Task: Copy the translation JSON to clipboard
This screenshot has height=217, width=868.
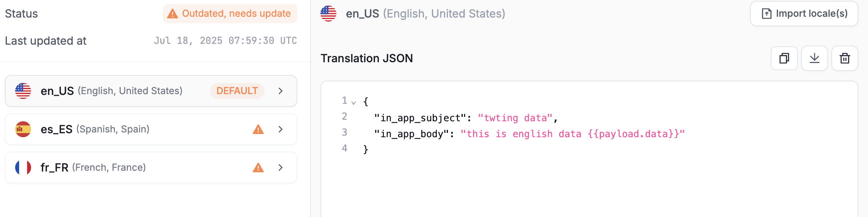Action: pos(784,58)
